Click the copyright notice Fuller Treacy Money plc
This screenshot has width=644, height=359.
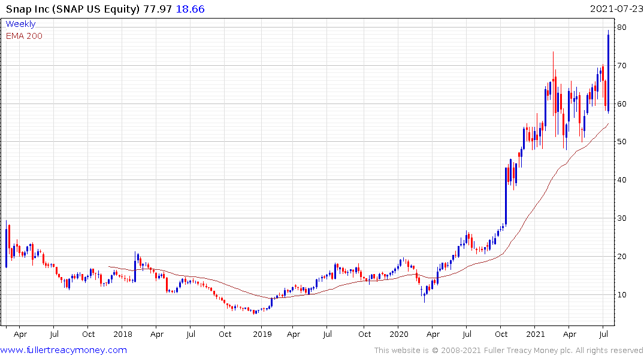pos(509,351)
